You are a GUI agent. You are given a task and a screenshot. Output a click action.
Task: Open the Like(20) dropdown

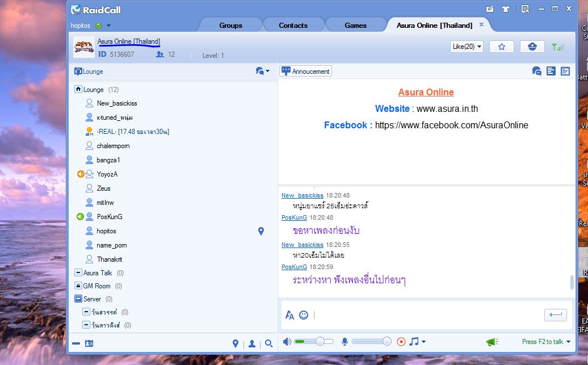point(467,47)
